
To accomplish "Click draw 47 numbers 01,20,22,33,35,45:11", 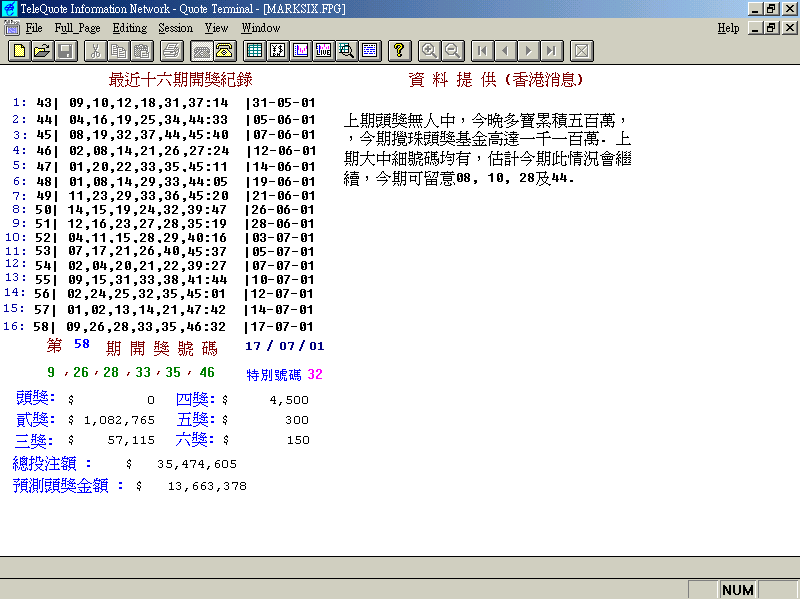I will pos(148,167).
